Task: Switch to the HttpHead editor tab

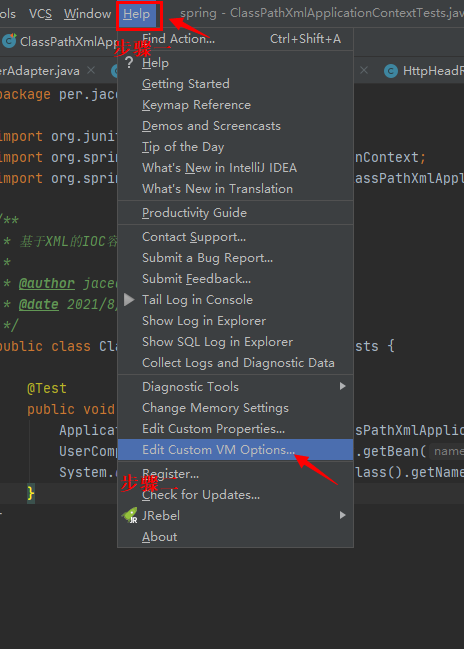Action: coord(433,71)
